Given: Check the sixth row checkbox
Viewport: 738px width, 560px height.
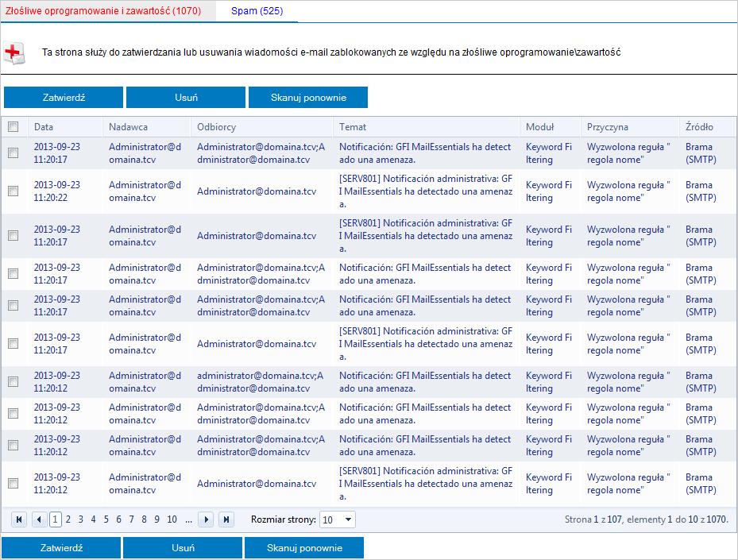Looking at the screenshot, I should [14, 343].
